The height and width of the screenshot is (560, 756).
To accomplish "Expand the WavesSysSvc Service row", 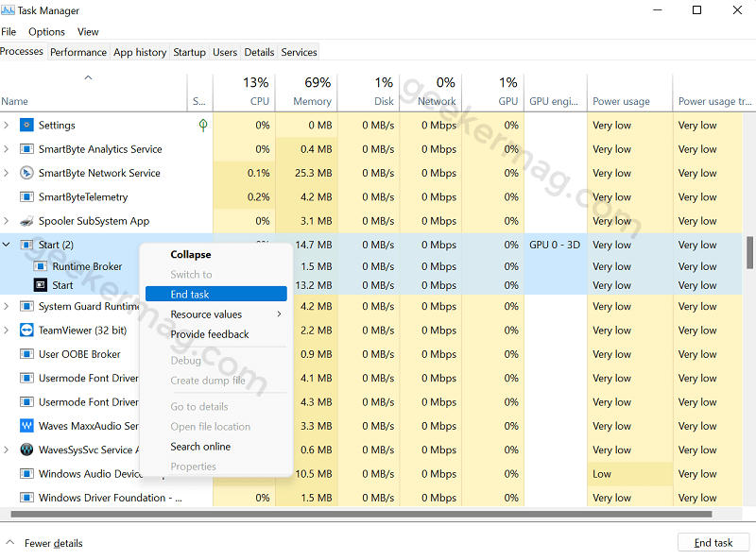I will (x=7, y=450).
